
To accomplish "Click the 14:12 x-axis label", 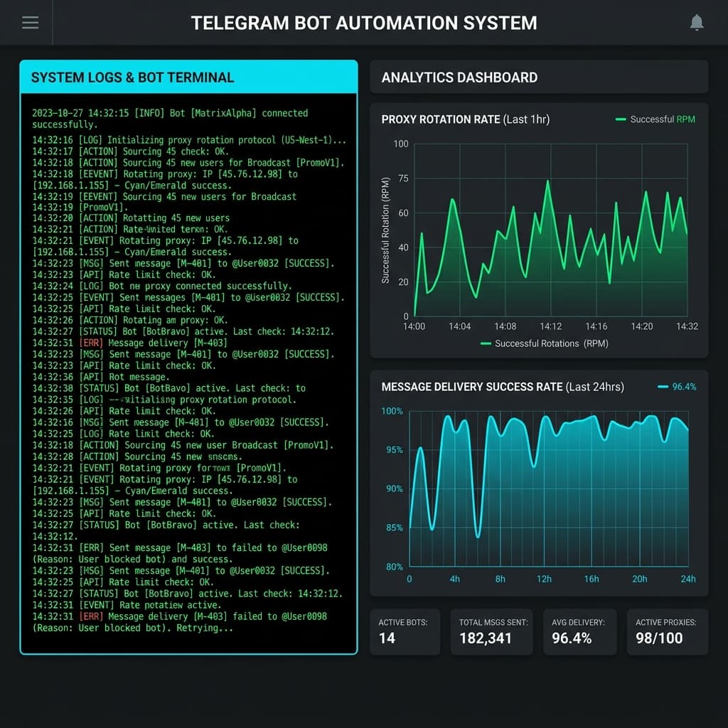I will (551, 326).
